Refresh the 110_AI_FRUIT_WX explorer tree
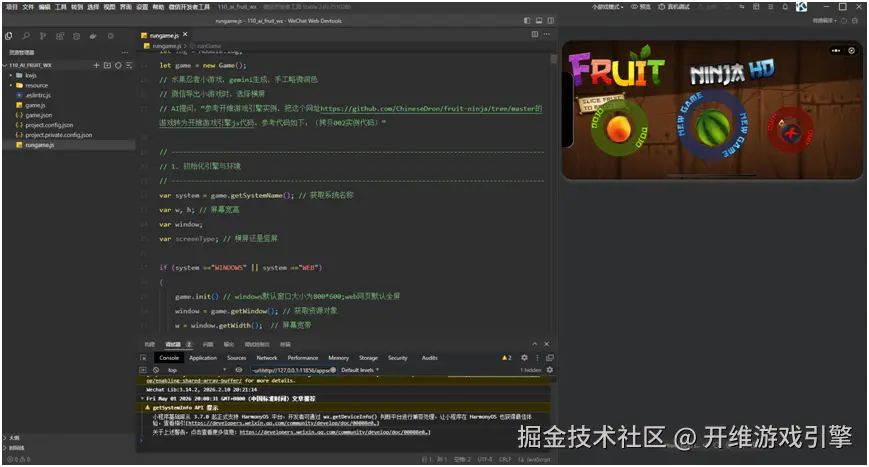The height and width of the screenshot is (467, 869). (x=118, y=65)
